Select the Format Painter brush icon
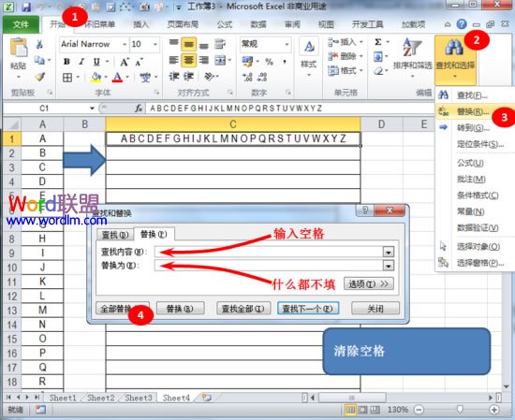The width and height of the screenshot is (515, 420). [x=39, y=77]
